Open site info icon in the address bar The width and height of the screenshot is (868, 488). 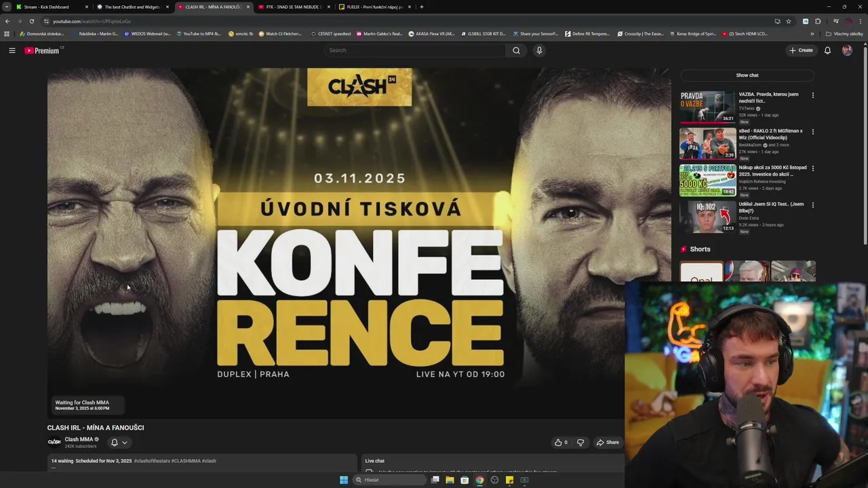click(46, 21)
